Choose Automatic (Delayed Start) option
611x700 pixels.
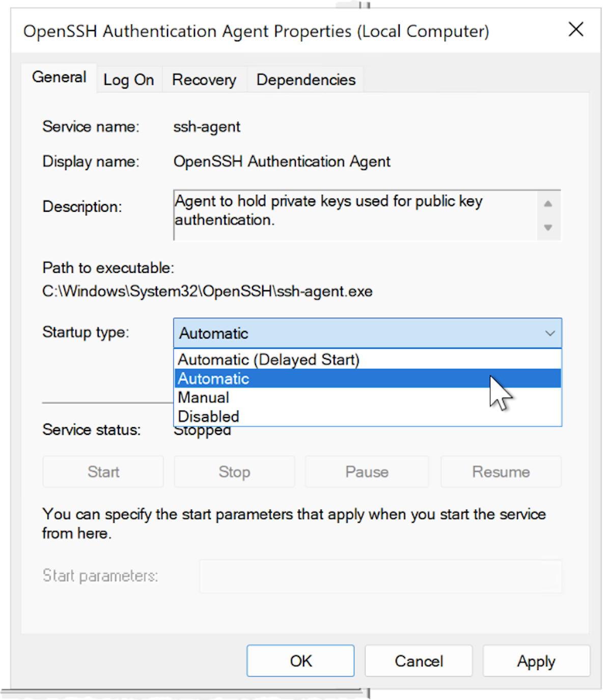tap(368, 359)
